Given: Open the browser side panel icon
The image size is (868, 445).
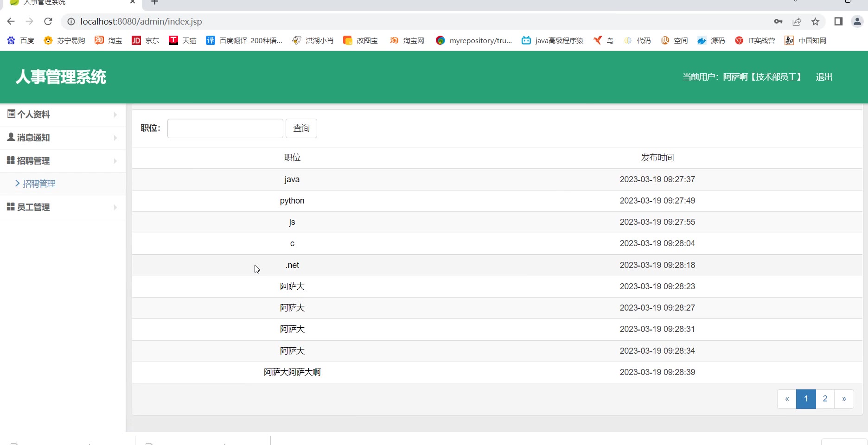Looking at the screenshot, I should tap(838, 21).
